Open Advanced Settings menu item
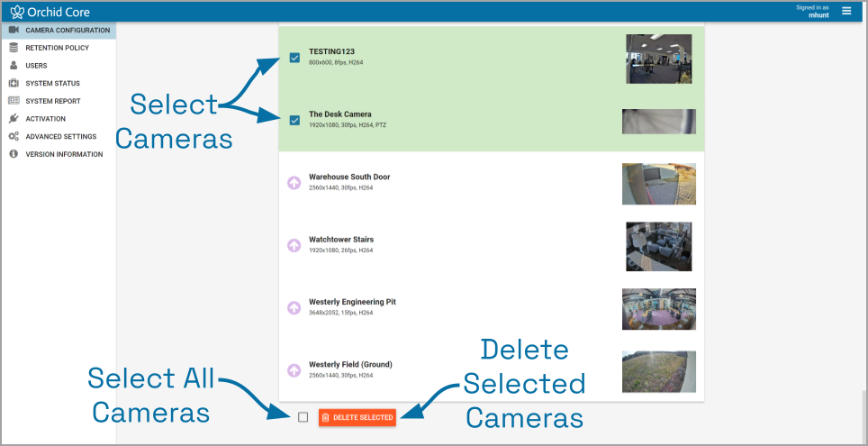 pyautogui.click(x=59, y=136)
